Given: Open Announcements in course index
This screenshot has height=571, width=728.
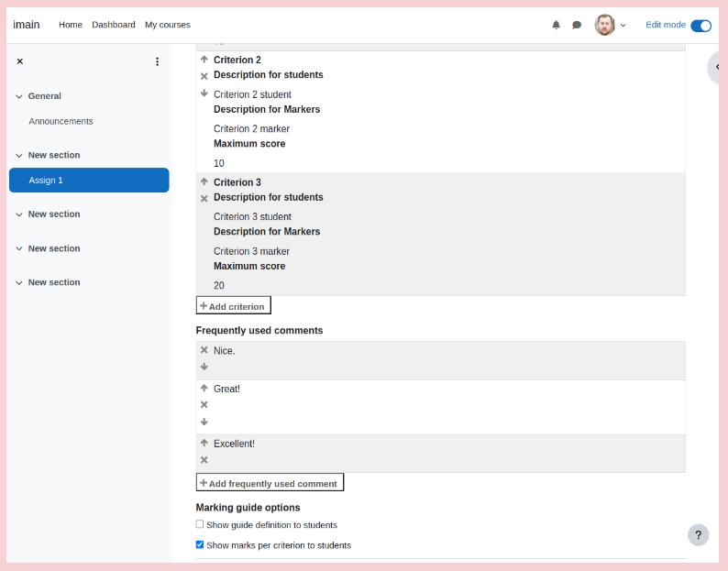Looking at the screenshot, I should click(x=61, y=121).
